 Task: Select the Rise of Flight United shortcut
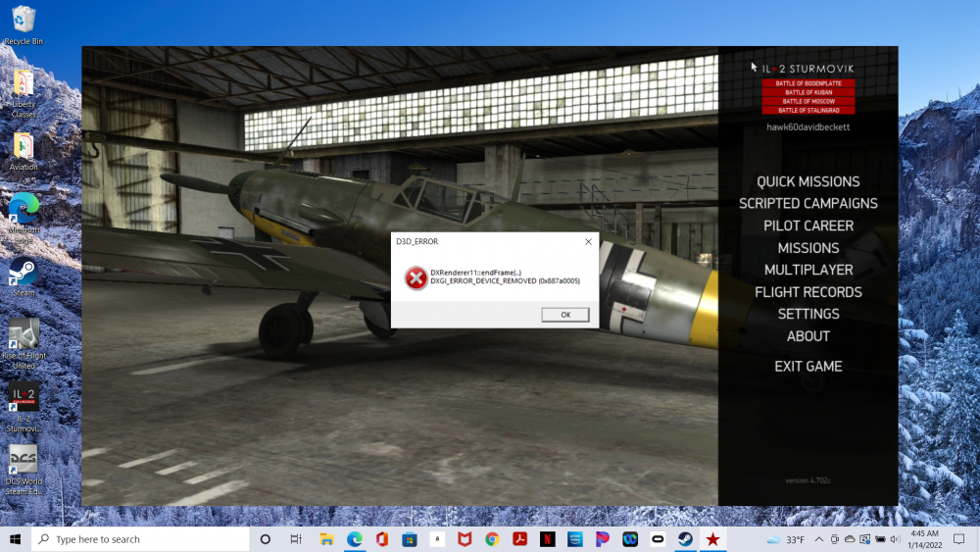24,344
